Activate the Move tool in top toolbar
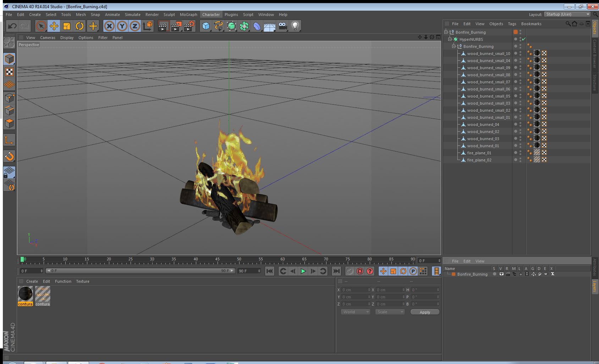 54,26
